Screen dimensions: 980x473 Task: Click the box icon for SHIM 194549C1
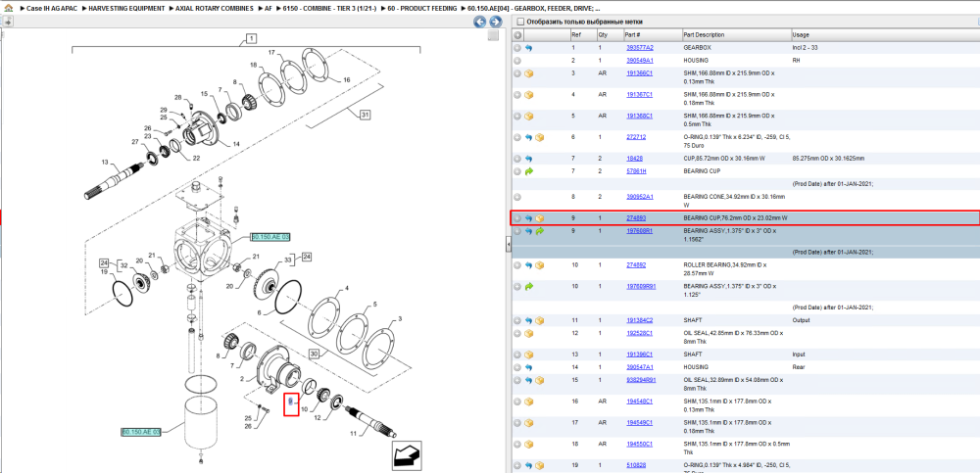point(529,423)
